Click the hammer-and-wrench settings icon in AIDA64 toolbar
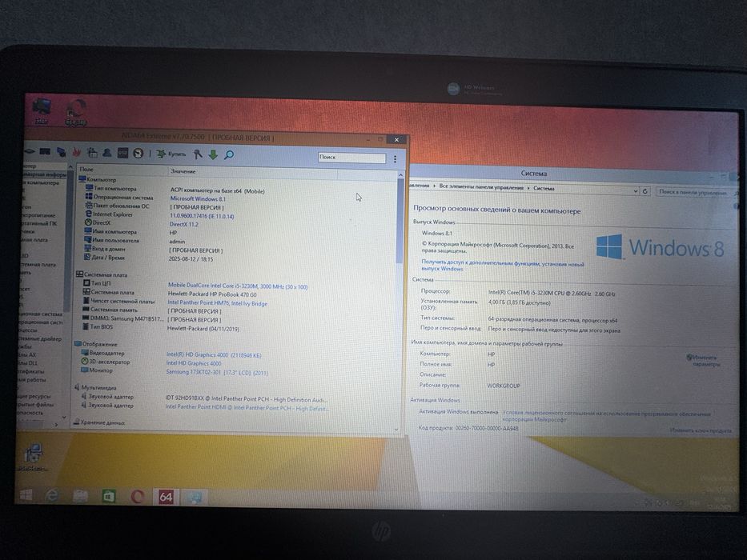Viewport: 747px width, 560px height. tap(197, 154)
